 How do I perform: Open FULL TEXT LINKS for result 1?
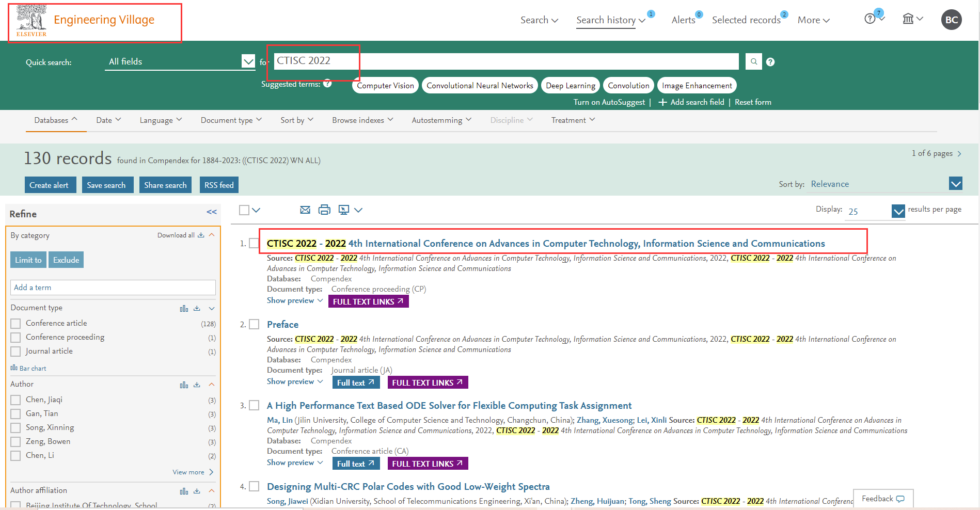(368, 301)
